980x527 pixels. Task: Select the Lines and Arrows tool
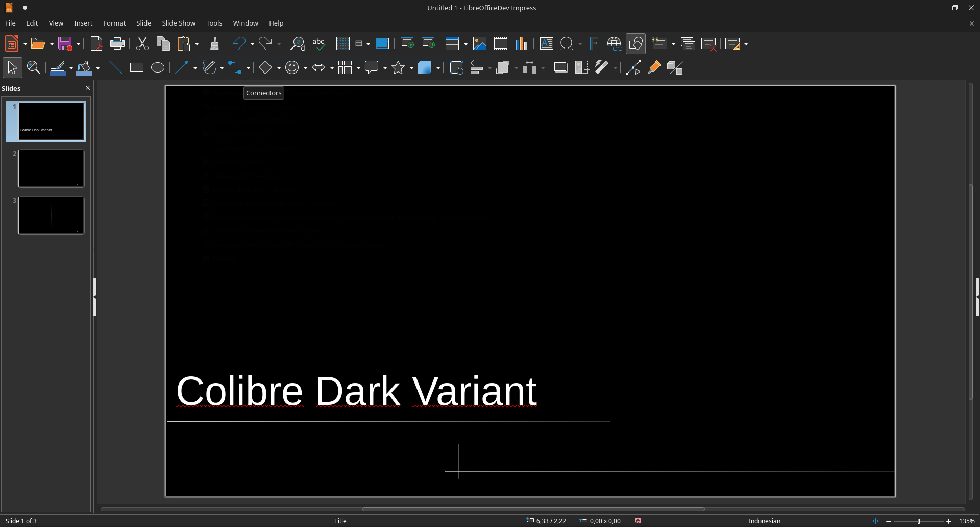click(182, 68)
